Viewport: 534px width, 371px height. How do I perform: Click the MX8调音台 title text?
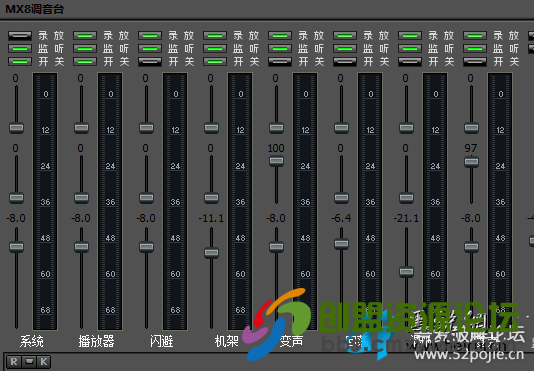point(34,9)
